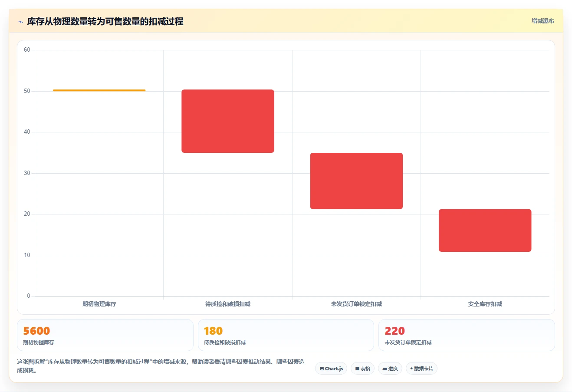Click the y-axis value 10
The image size is (572, 392).
[x=27, y=255]
